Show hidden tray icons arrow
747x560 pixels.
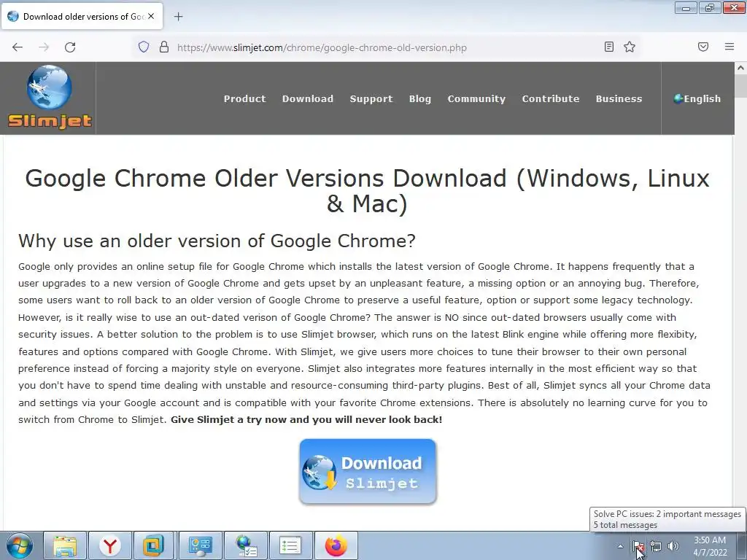click(x=620, y=546)
